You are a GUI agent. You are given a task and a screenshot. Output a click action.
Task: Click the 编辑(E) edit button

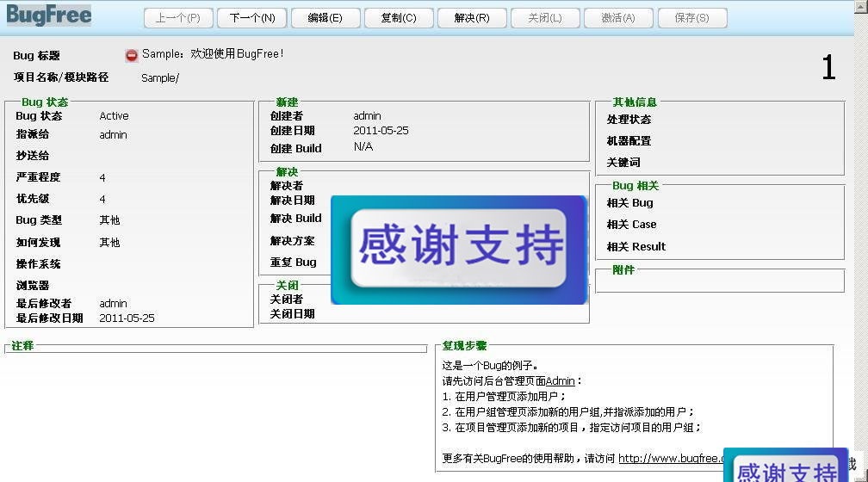[325, 18]
